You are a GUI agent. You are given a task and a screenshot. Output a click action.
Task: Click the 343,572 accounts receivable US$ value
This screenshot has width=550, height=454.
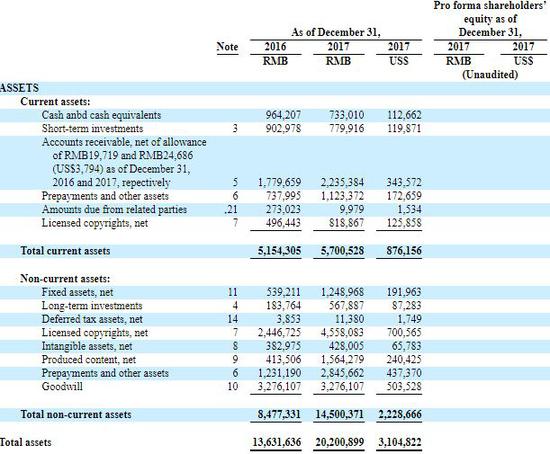click(x=404, y=182)
